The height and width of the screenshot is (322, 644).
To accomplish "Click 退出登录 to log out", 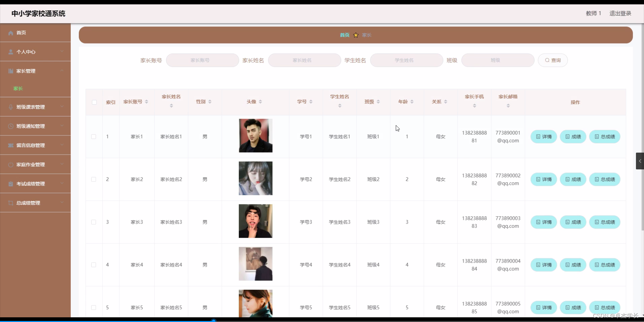I will click(620, 13).
